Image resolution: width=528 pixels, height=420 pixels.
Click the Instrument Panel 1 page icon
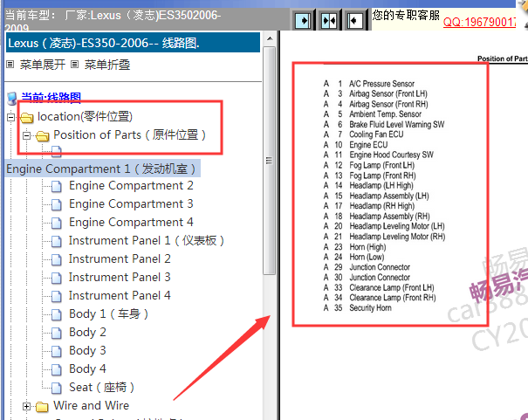tap(56, 241)
